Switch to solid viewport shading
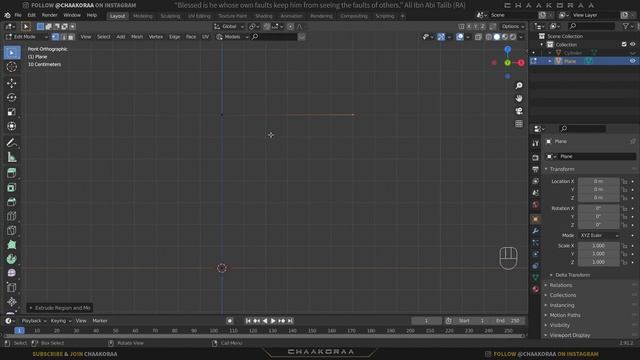 point(497,37)
